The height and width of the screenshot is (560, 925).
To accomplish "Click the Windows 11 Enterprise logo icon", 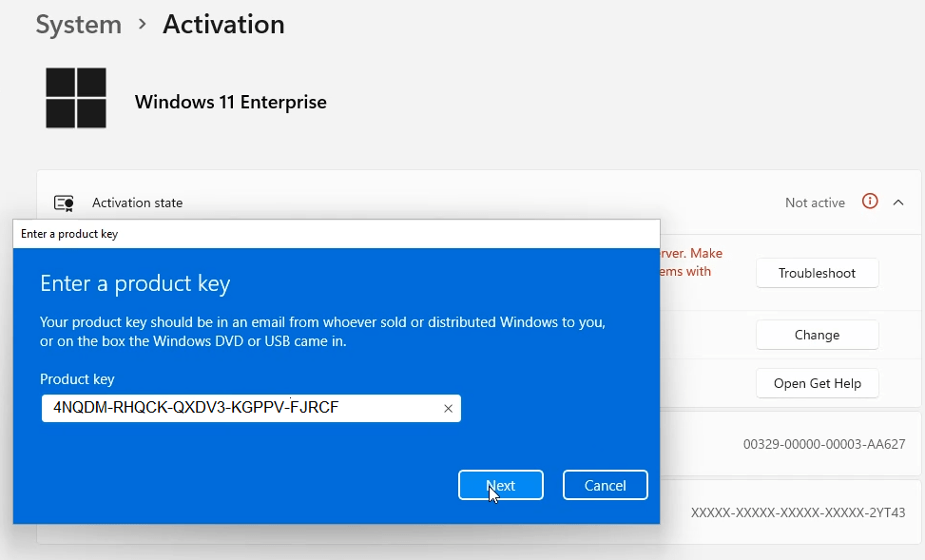I will point(76,97).
